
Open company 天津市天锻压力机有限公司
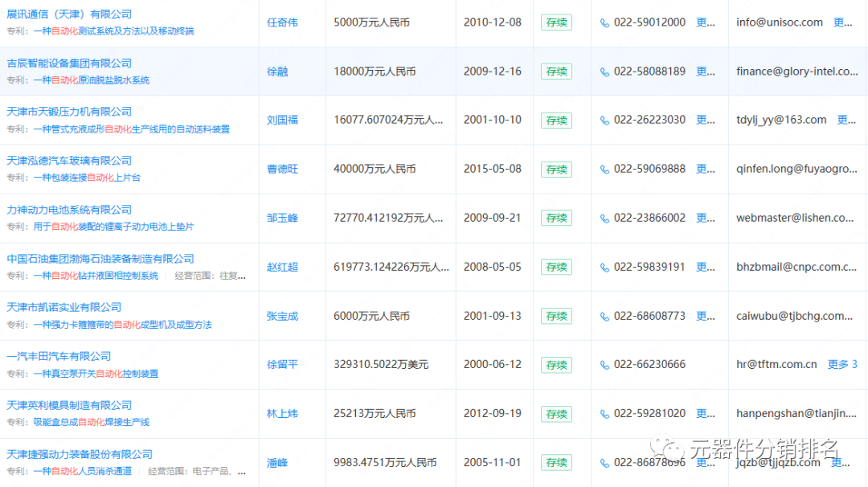pyautogui.click(x=69, y=112)
